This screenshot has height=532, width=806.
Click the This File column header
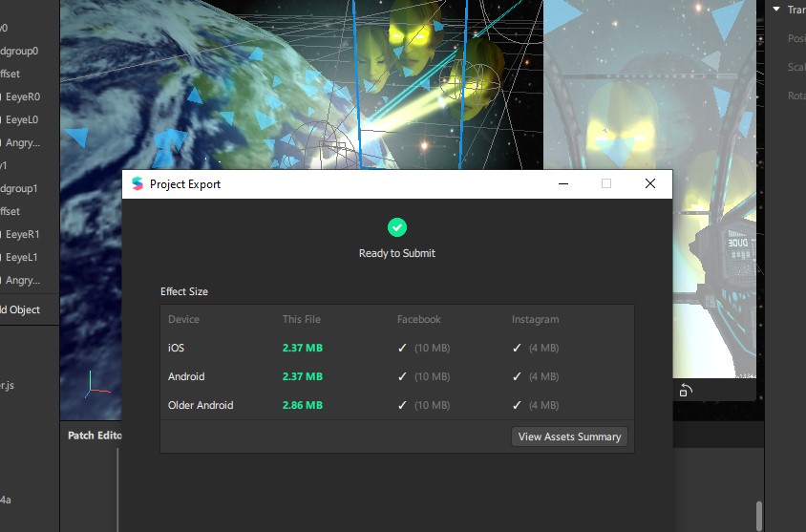click(x=301, y=319)
